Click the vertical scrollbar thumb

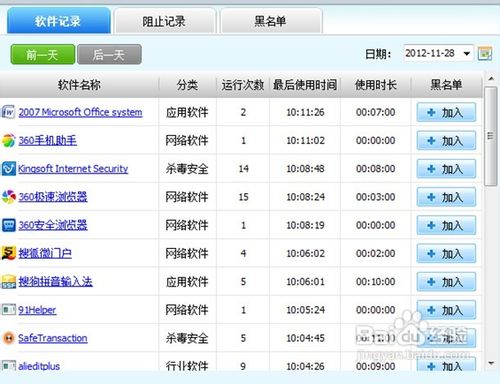[x=491, y=136]
